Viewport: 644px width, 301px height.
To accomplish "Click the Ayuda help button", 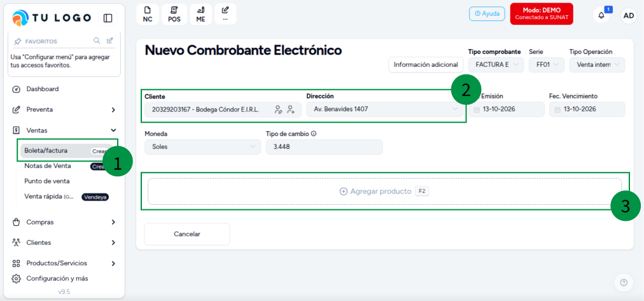I will point(487,13).
